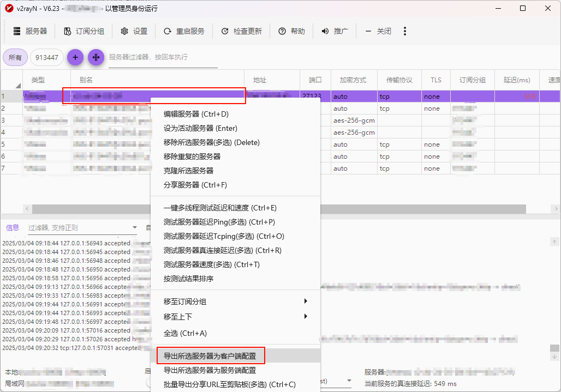Viewport: 561px width, 392px height.
Task: Open the 帮助 help menu
Action: pyautogui.click(x=291, y=31)
